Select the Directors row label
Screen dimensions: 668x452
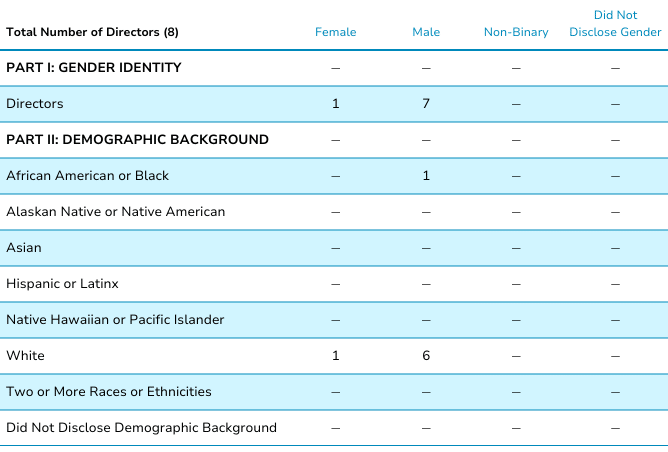click(x=34, y=104)
